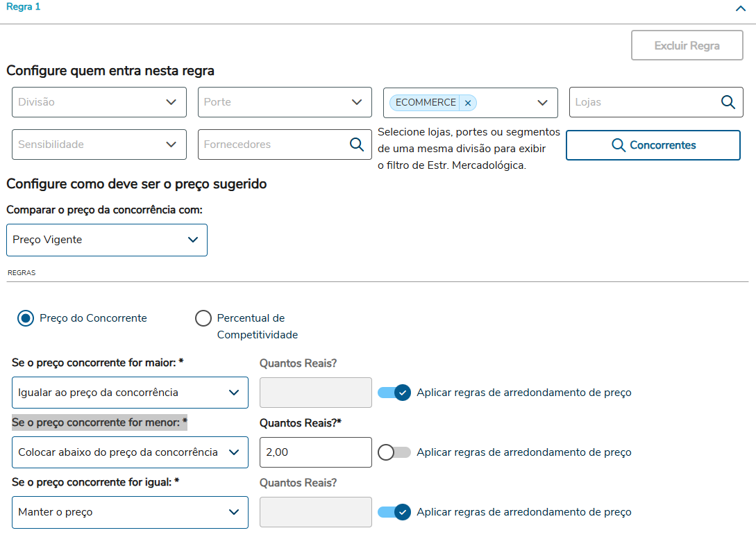Collapse Regra 1 with the top chevron
756x535 pixels.
pos(740,9)
